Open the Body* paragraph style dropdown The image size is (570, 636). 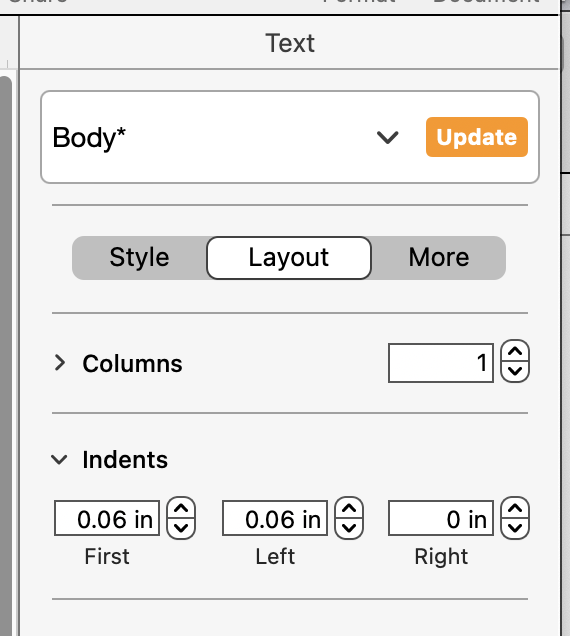click(x=387, y=138)
